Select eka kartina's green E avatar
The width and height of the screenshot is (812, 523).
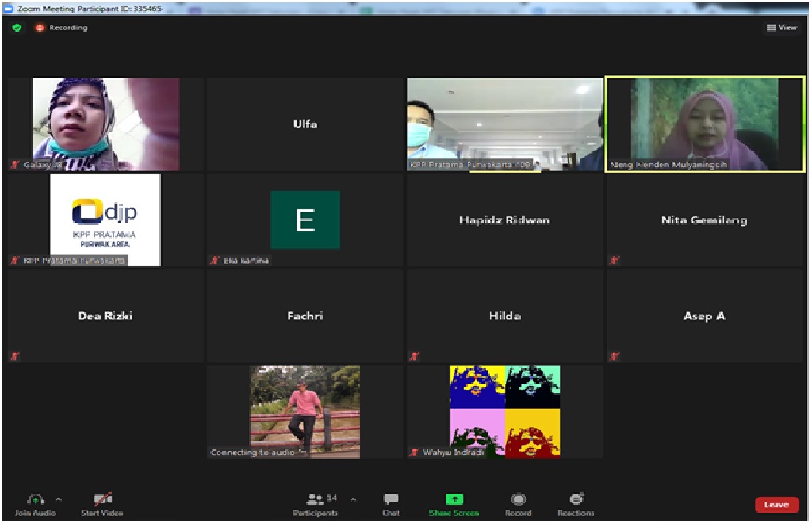[305, 220]
